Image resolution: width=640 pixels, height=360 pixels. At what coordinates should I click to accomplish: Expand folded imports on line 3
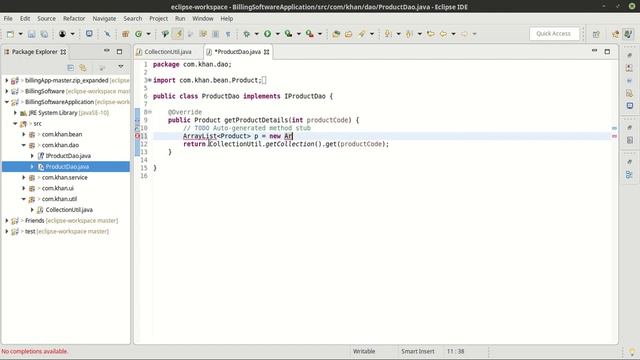coord(149,80)
